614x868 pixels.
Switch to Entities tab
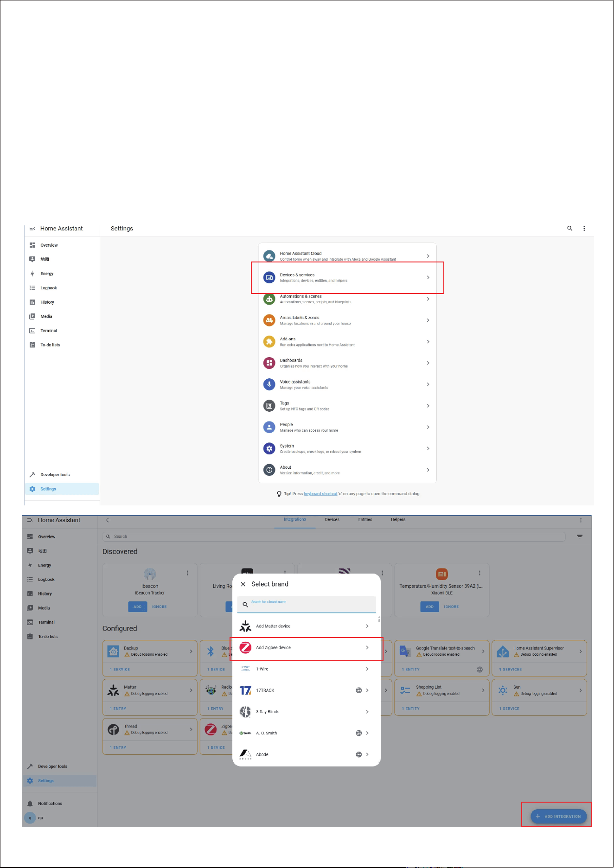pos(365,520)
